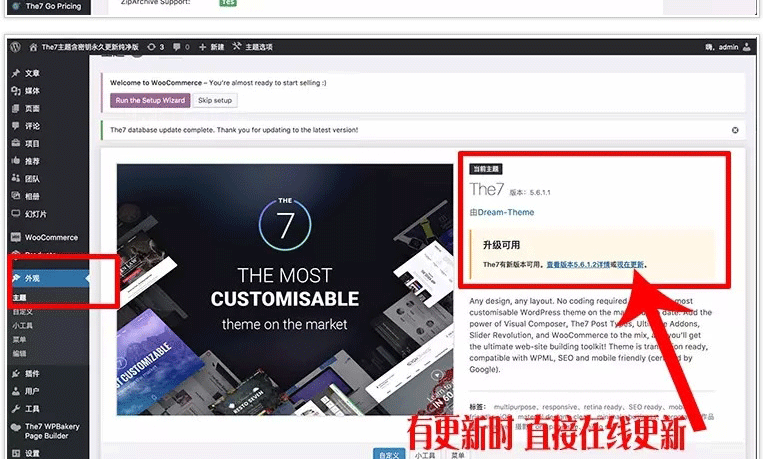Click theme version text 5.6.1.1
763x459 pixels.
click(540, 193)
